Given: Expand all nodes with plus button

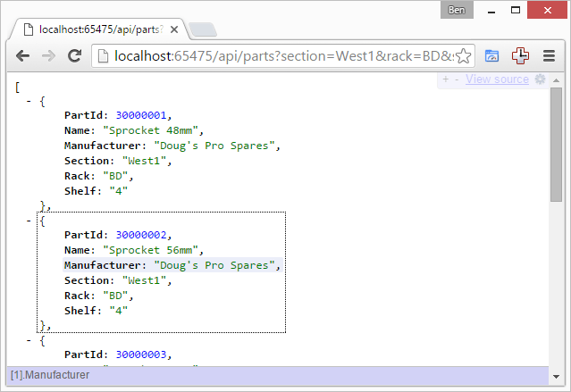Looking at the screenshot, I should (445, 79).
